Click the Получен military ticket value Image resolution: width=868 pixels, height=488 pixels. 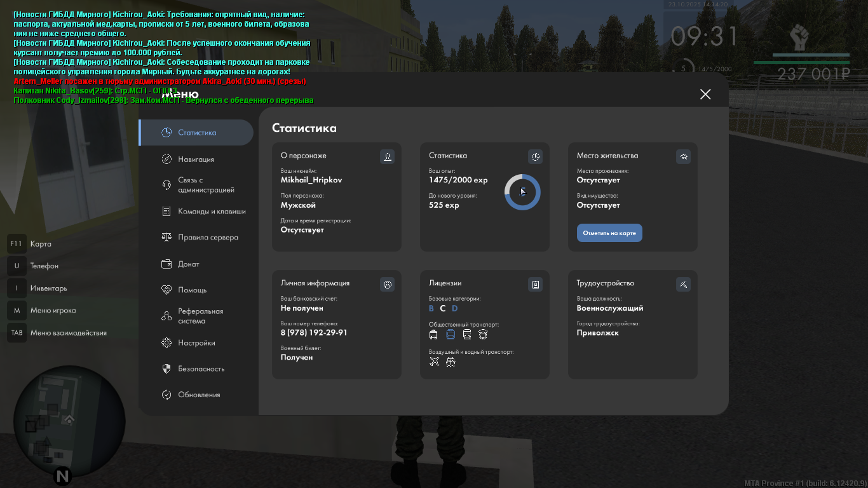297,358
